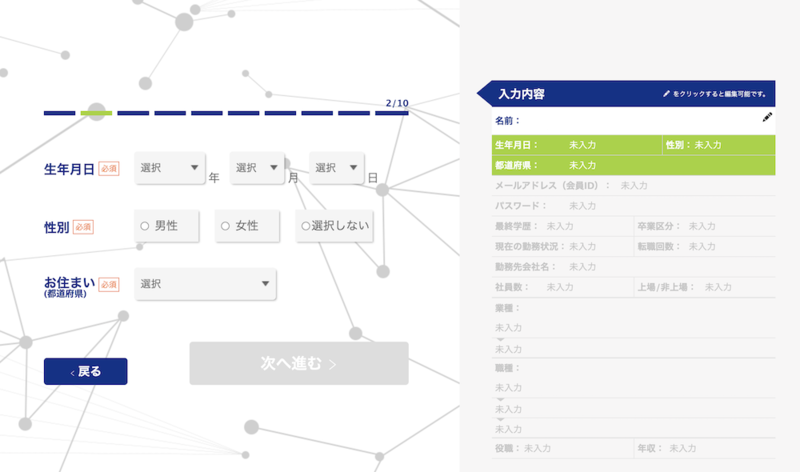Click the 上場/非上場 summary cell
The width and height of the screenshot is (800, 472).
[705, 287]
